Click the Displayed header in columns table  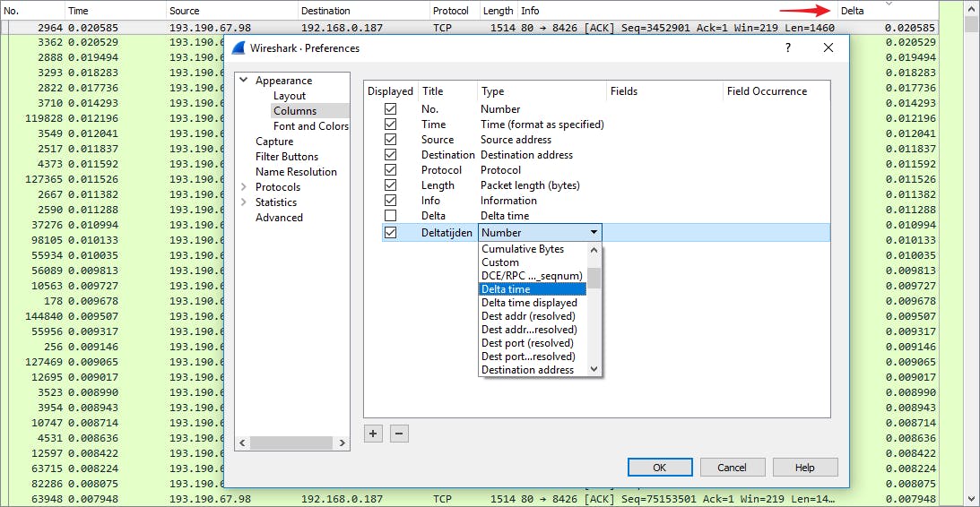pyautogui.click(x=391, y=91)
